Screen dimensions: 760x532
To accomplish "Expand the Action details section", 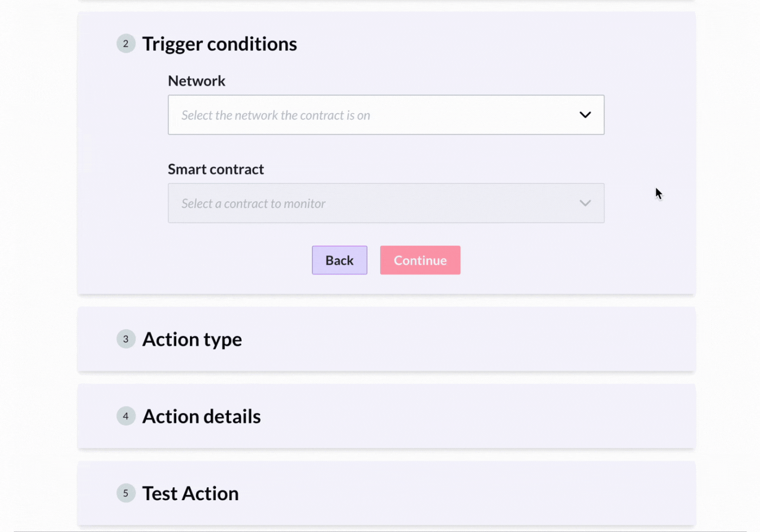I will pos(201,416).
